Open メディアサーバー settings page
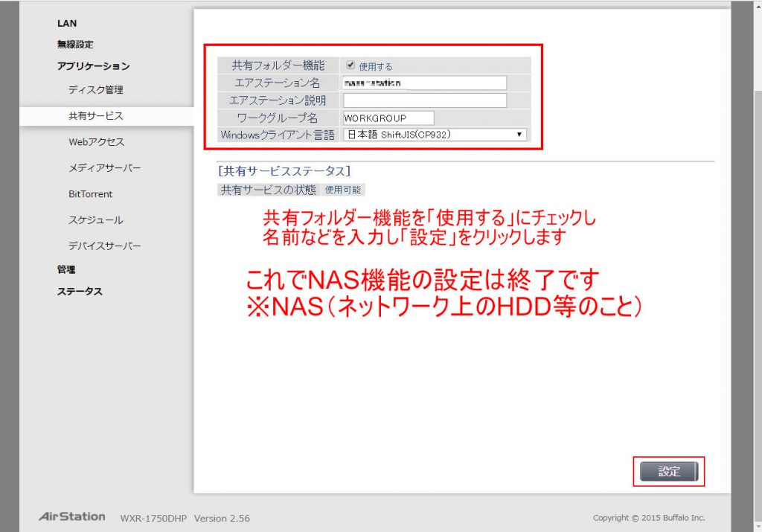Screen dimensions: 762x532 104,168
